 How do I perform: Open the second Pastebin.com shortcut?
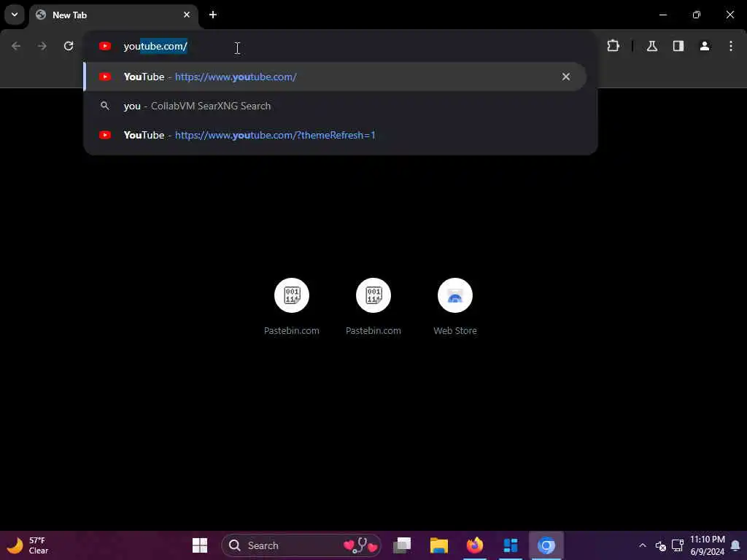pos(373,307)
